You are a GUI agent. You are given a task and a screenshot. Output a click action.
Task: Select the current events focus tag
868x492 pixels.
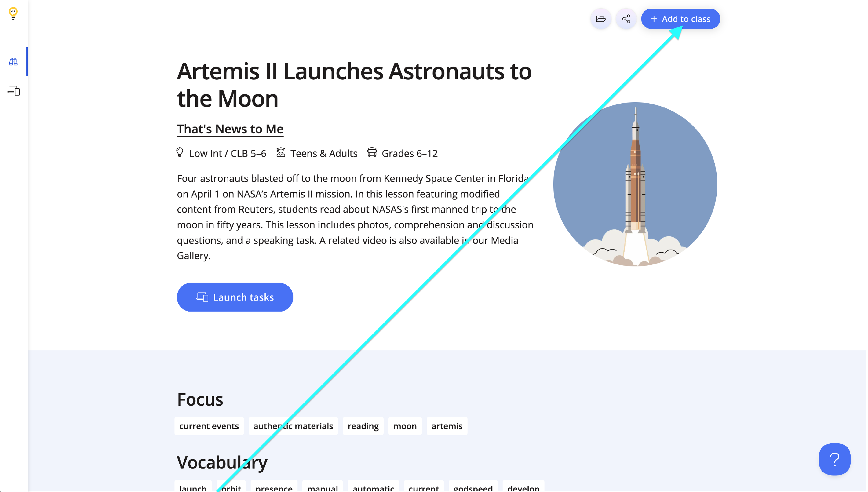[209, 426]
